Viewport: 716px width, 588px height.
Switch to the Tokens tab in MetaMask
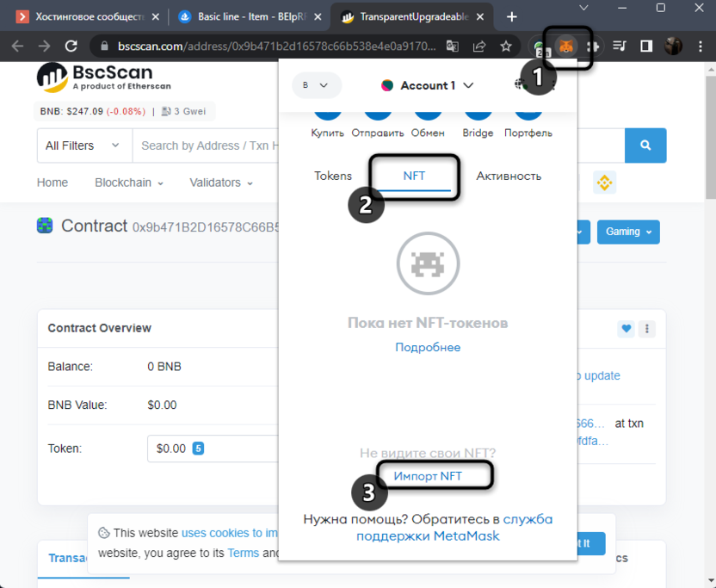click(333, 176)
